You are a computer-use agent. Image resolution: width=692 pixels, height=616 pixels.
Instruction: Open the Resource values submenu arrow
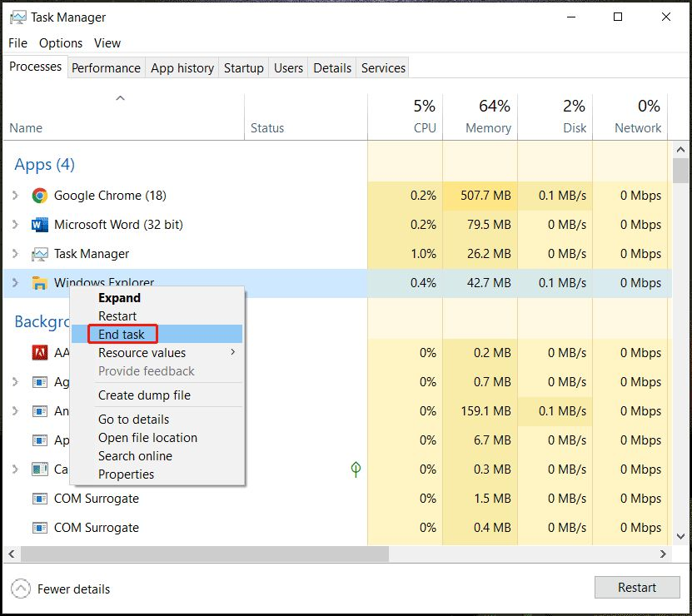tap(232, 352)
